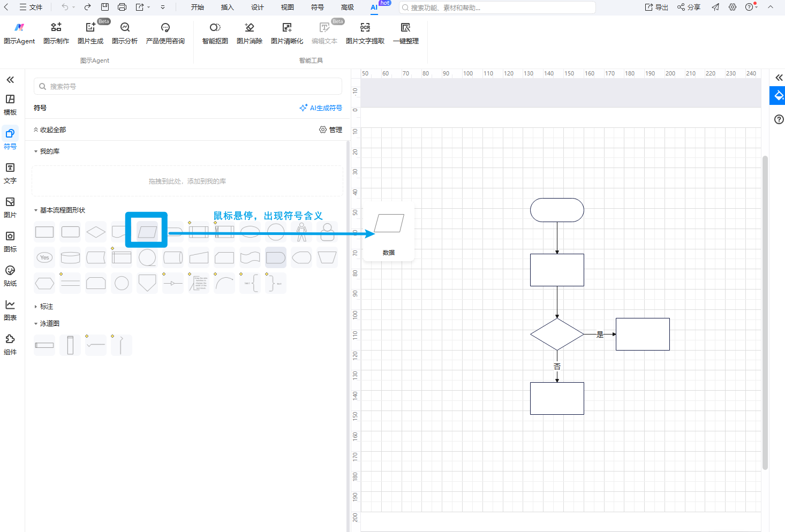Click the AI生成符号 link
The width and height of the screenshot is (785, 532).
pos(321,108)
